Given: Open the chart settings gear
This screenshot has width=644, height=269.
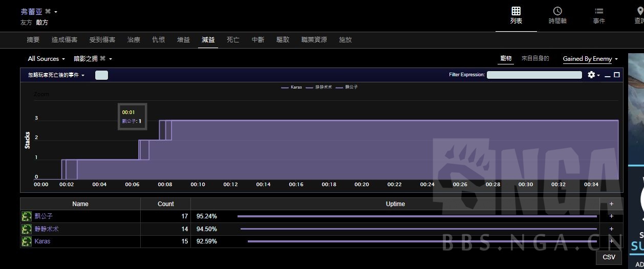Looking at the screenshot, I should pyautogui.click(x=592, y=75).
